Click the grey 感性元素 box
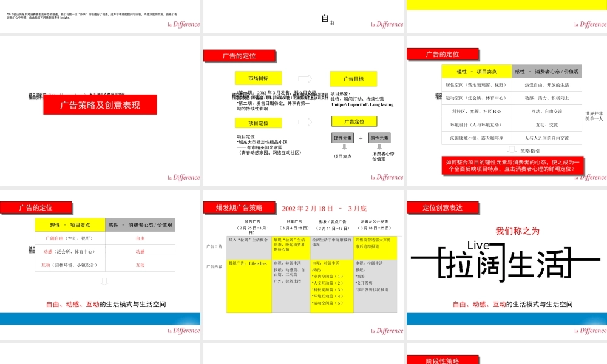Image resolution: width=607 pixels, height=364 pixels. click(379, 138)
